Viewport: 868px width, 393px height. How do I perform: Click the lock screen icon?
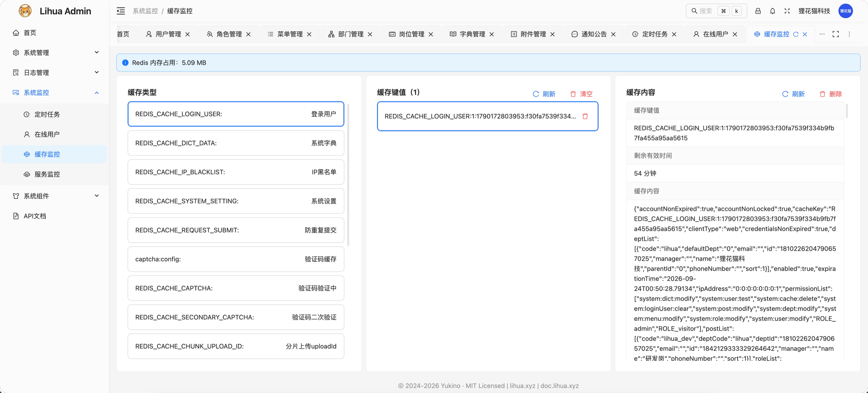pyautogui.click(x=758, y=11)
